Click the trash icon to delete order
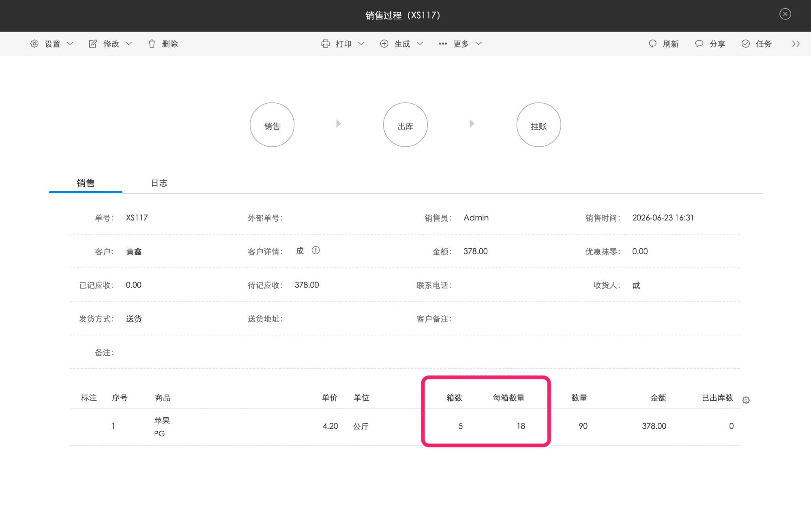Screen dimensions: 811x532 (152, 43)
